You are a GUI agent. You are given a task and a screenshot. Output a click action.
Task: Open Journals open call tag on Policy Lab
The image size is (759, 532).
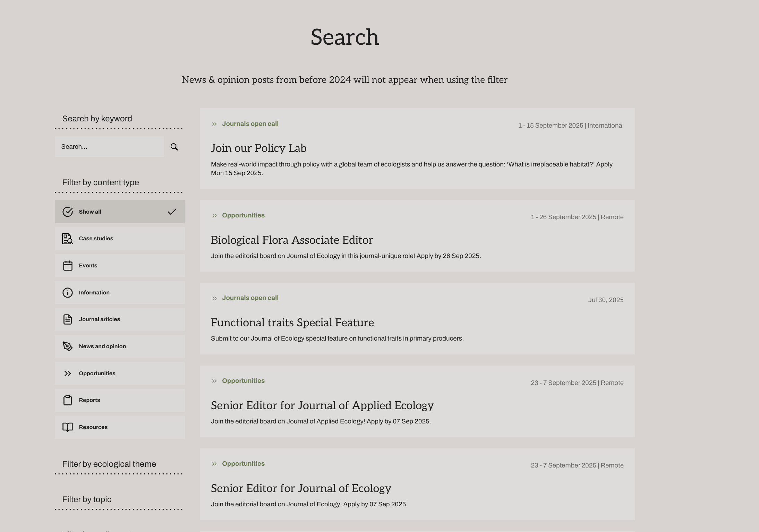[x=250, y=124]
